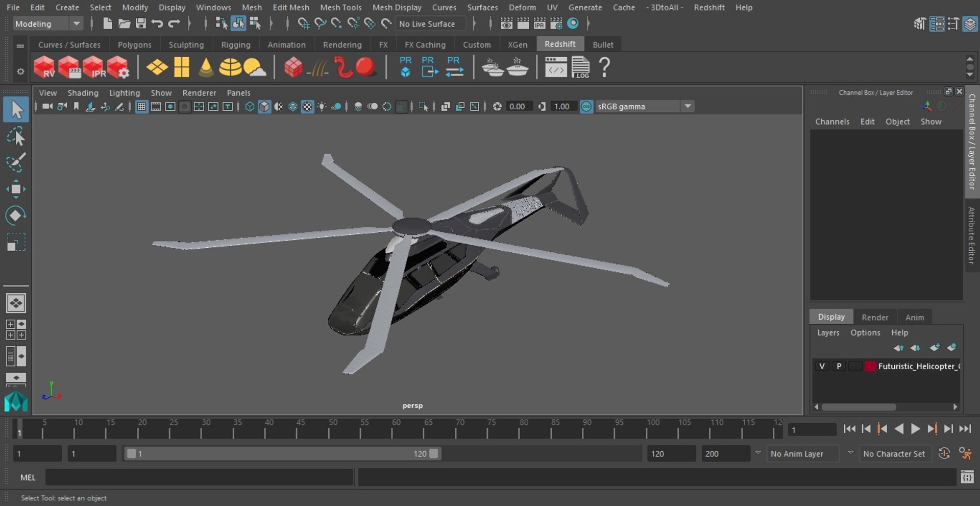The image size is (980, 506).
Task: Activate the Paint selection tool
Action: click(x=16, y=162)
